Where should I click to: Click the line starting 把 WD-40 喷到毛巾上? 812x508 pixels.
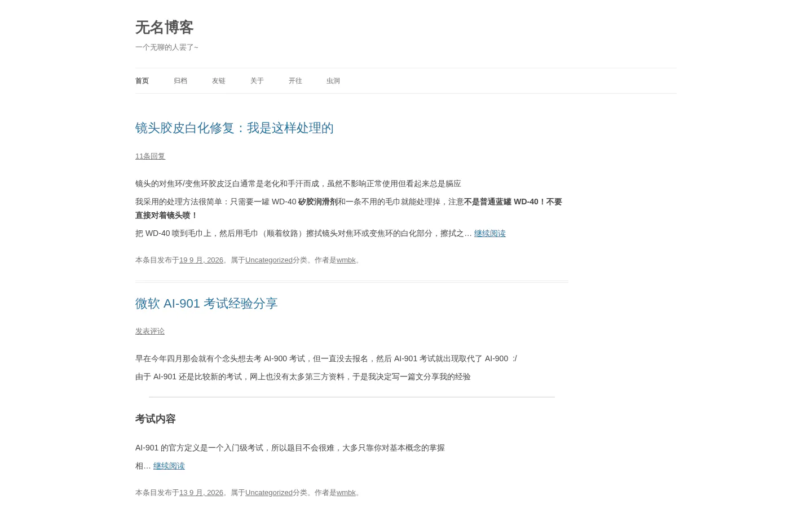[303, 233]
